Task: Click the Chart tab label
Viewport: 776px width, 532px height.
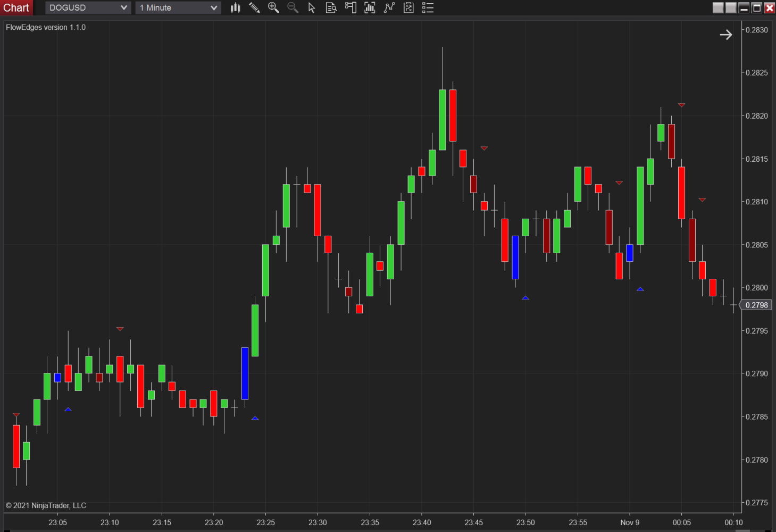Action: [x=16, y=7]
